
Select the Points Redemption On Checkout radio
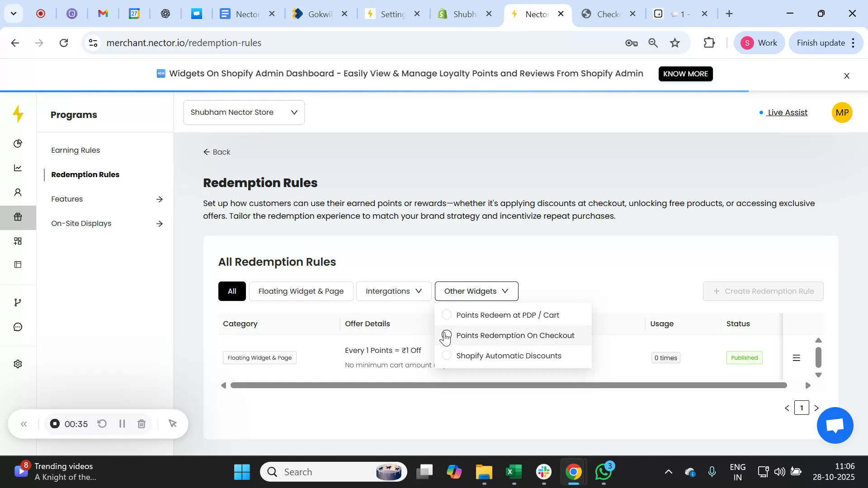coord(447,335)
